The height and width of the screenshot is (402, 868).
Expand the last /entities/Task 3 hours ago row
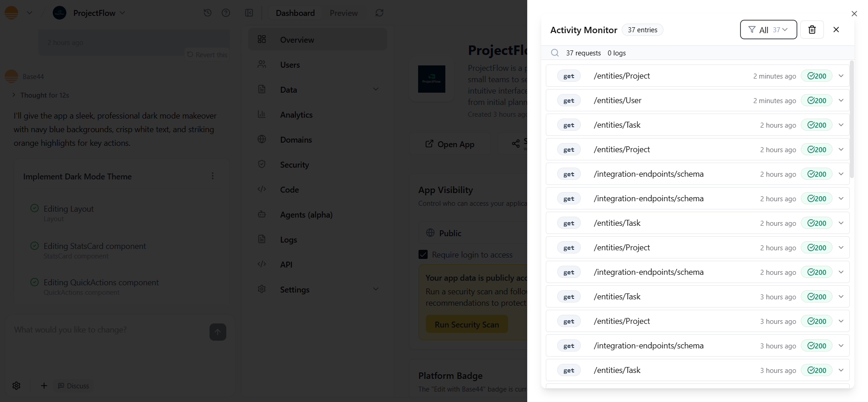coord(698,370)
